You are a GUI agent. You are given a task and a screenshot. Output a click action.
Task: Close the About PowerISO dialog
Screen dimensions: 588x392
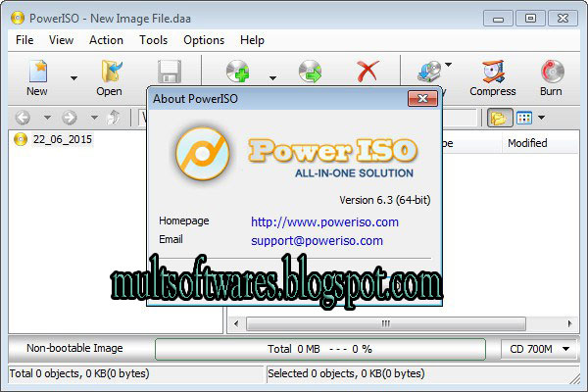click(x=422, y=99)
